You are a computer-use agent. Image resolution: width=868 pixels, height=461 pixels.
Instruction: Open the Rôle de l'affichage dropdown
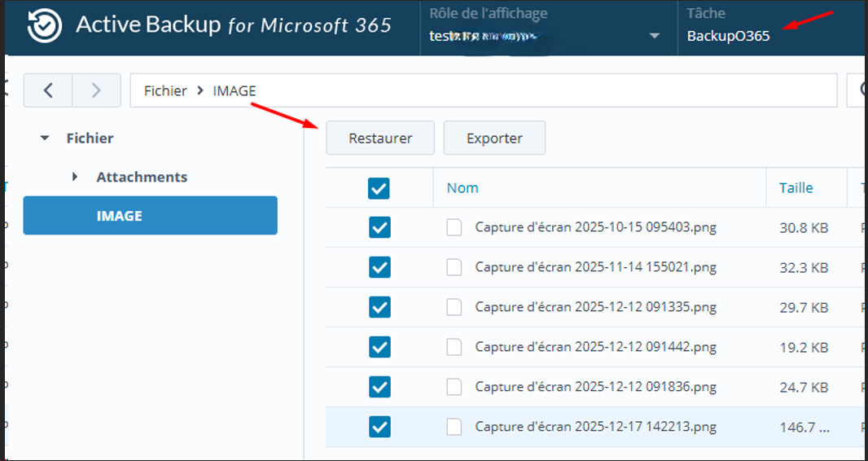654,36
